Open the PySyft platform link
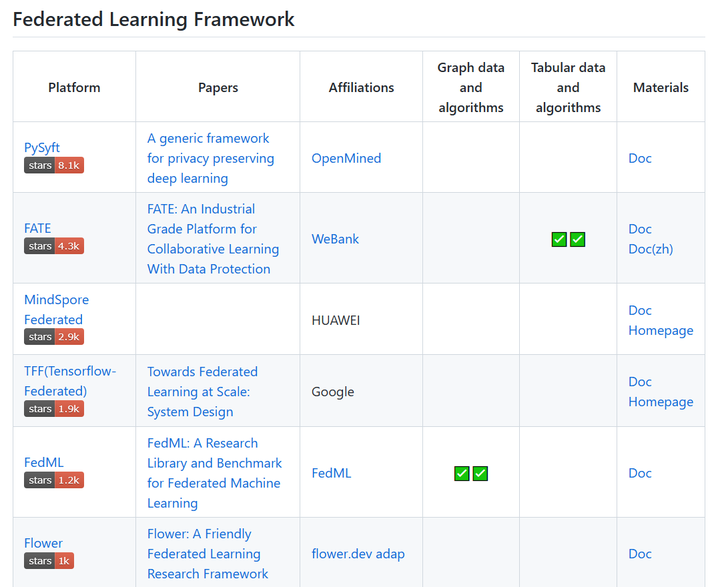The image size is (720, 587). pyautogui.click(x=42, y=147)
